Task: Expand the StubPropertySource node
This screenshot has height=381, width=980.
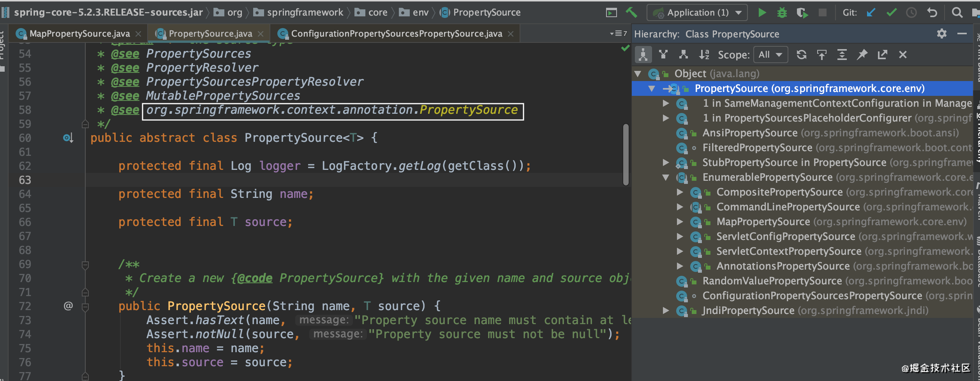Action: tap(667, 162)
